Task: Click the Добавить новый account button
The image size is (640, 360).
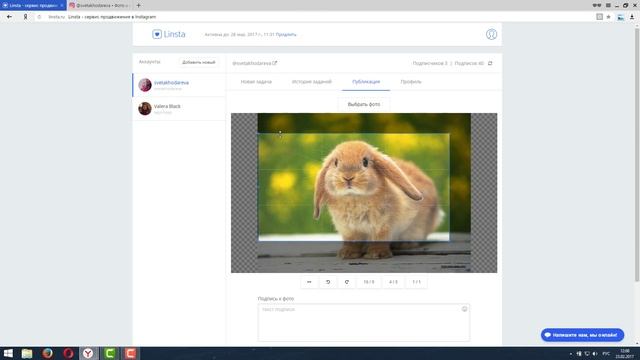Action: click(x=199, y=62)
